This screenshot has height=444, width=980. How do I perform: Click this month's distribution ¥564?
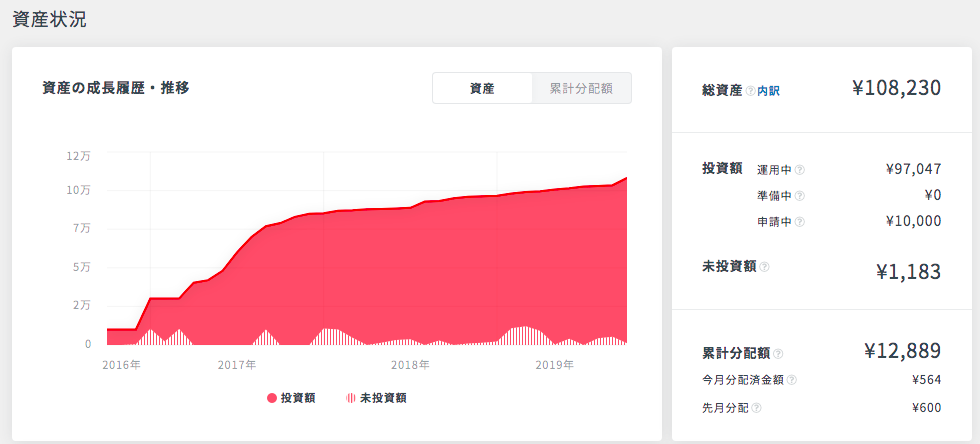pyautogui.click(x=926, y=380)
